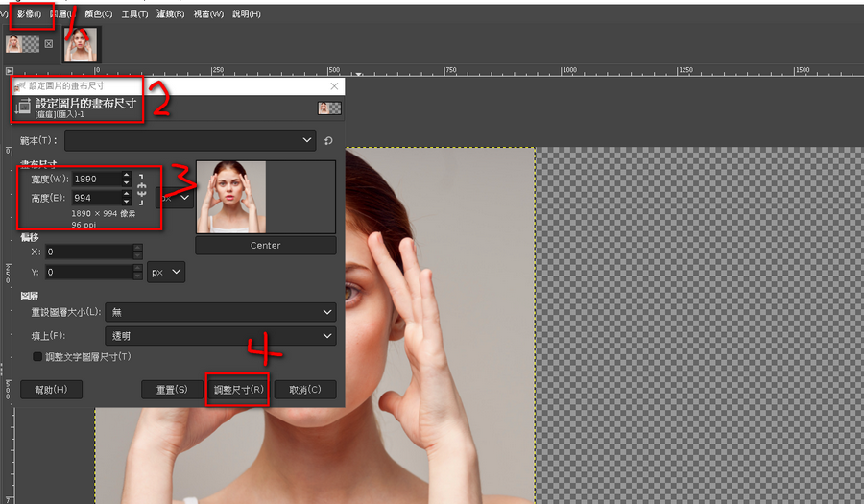The image size is (864, 504).
Task: Close the image tab with X icon
Action: [48, 44]
